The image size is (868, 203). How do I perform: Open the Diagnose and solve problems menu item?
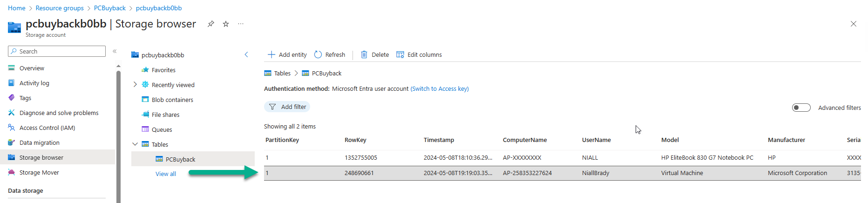pos(59,113)
